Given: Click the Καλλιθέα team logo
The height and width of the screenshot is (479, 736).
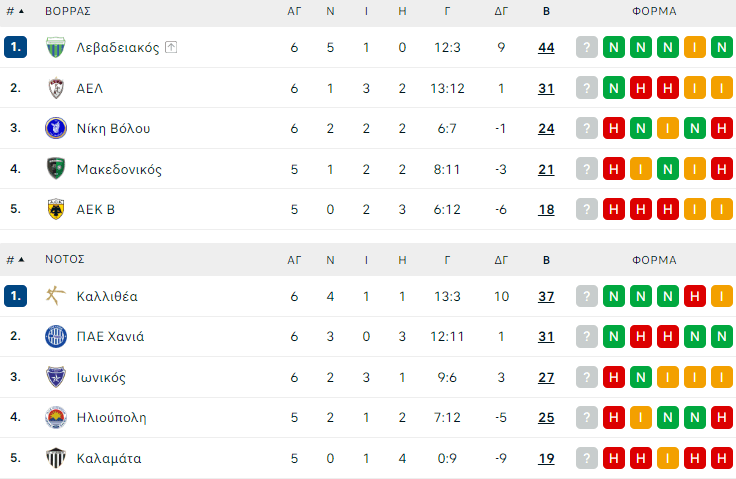Looking at the screenshot, I should point(56,296).
